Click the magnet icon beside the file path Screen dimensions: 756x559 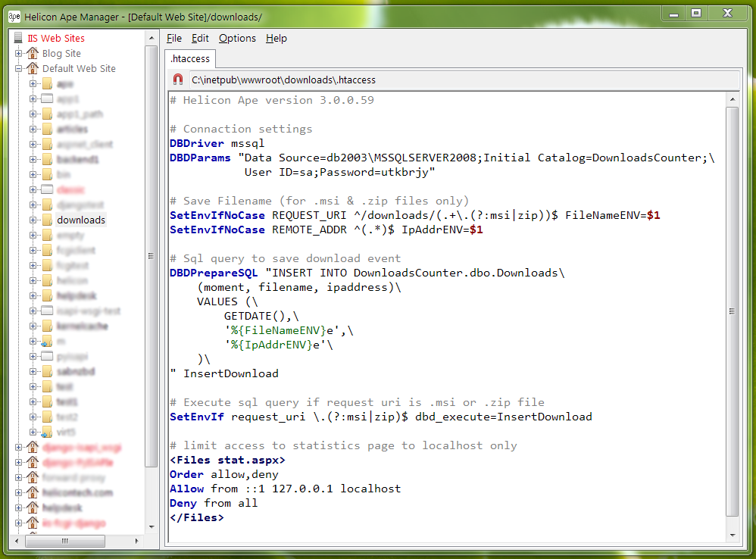pos(178,80)
